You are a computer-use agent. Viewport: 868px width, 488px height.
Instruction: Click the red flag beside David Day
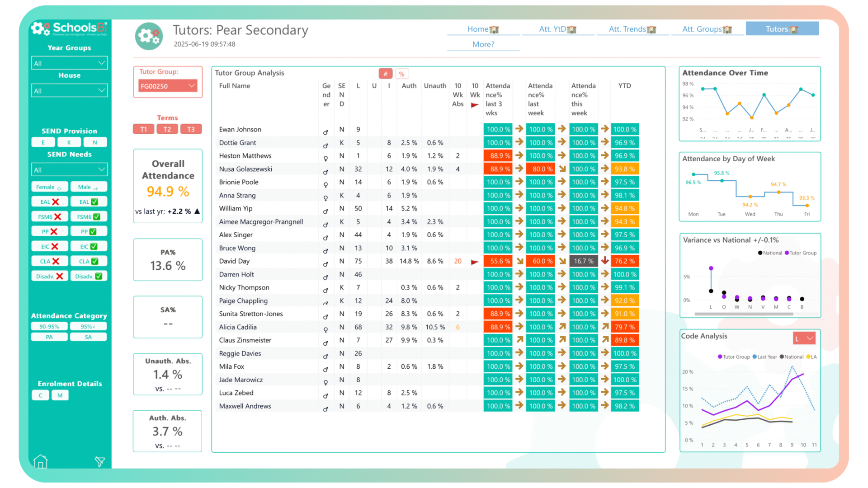[474, 262]
